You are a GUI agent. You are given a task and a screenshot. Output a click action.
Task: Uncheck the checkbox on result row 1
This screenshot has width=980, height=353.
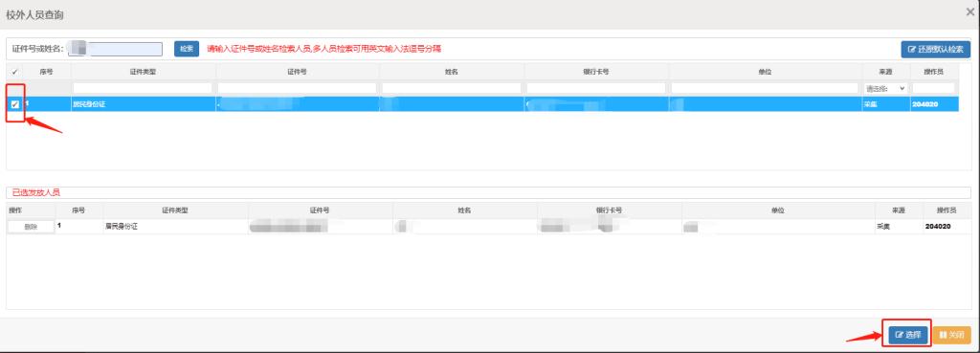coord(15,104)
